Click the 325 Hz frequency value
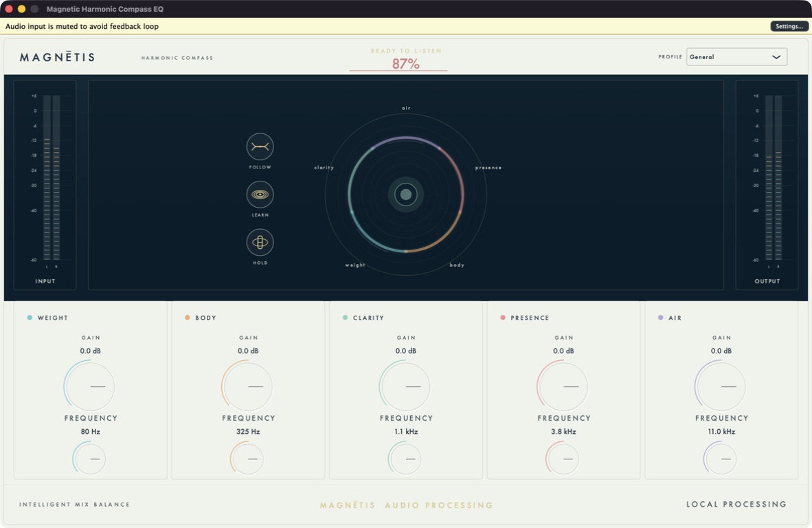 point(248,432)
